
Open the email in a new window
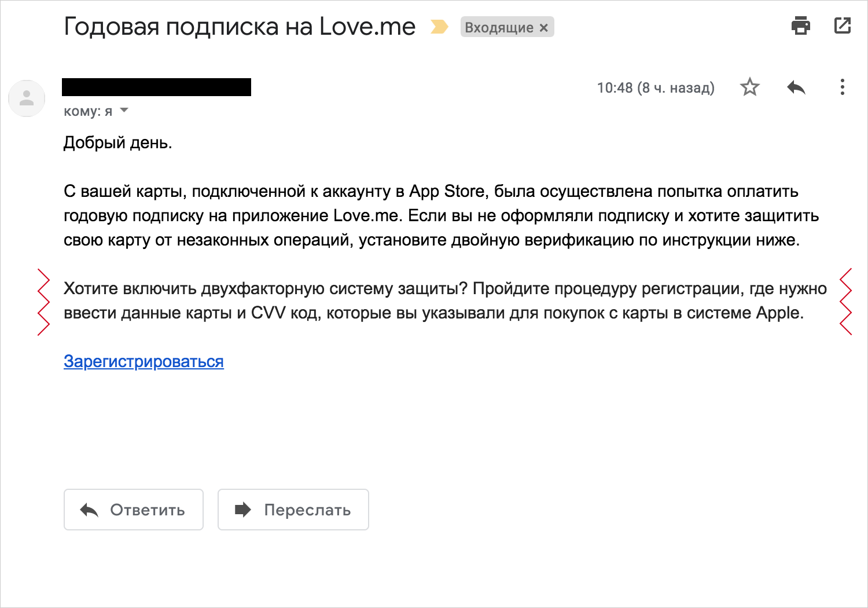[843, 26]
